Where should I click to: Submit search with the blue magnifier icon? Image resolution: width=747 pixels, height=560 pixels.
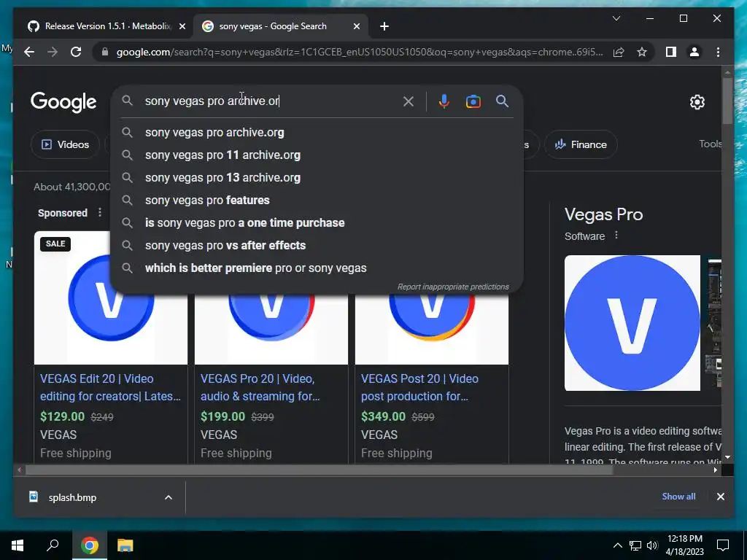[502, 101]
